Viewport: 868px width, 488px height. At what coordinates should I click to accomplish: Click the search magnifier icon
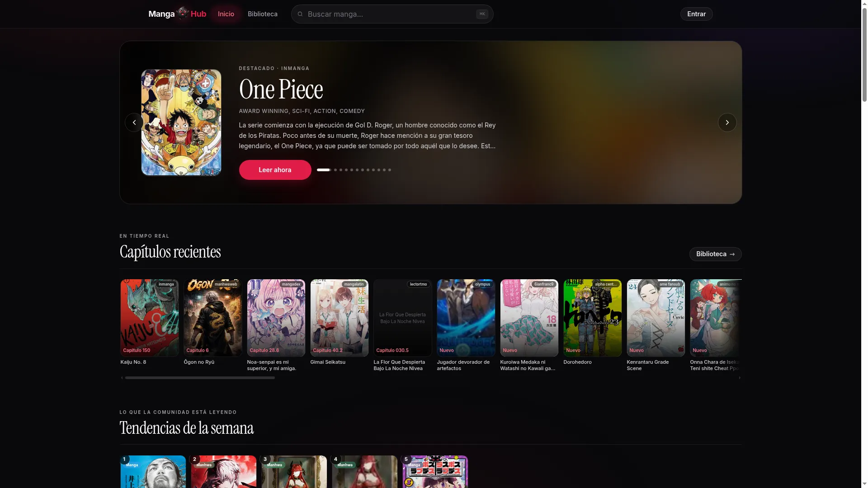(x=300, y=14)
